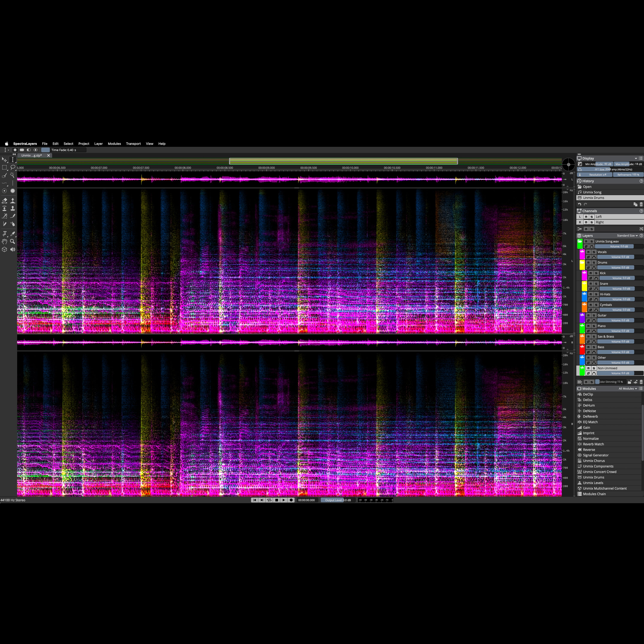Open the Channels panel help icon
Screen dimensions: 644x644
pos(641,211)
